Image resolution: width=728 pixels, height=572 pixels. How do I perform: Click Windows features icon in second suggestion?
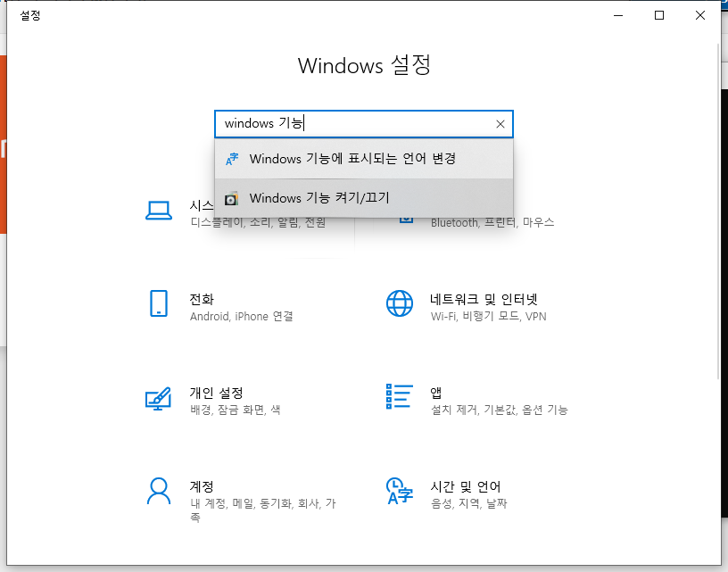tap(232, 198)
